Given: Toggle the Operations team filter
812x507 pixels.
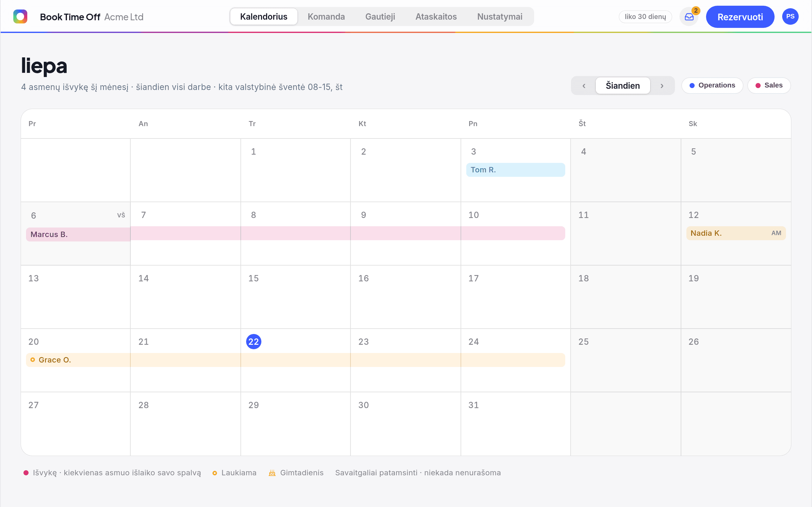Looking at the screenshot, I should 712,86.
